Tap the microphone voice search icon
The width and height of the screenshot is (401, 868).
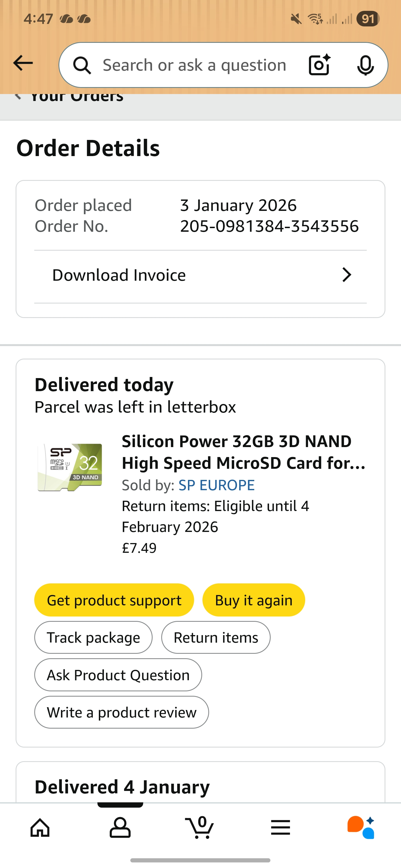[x=365, y=65]
